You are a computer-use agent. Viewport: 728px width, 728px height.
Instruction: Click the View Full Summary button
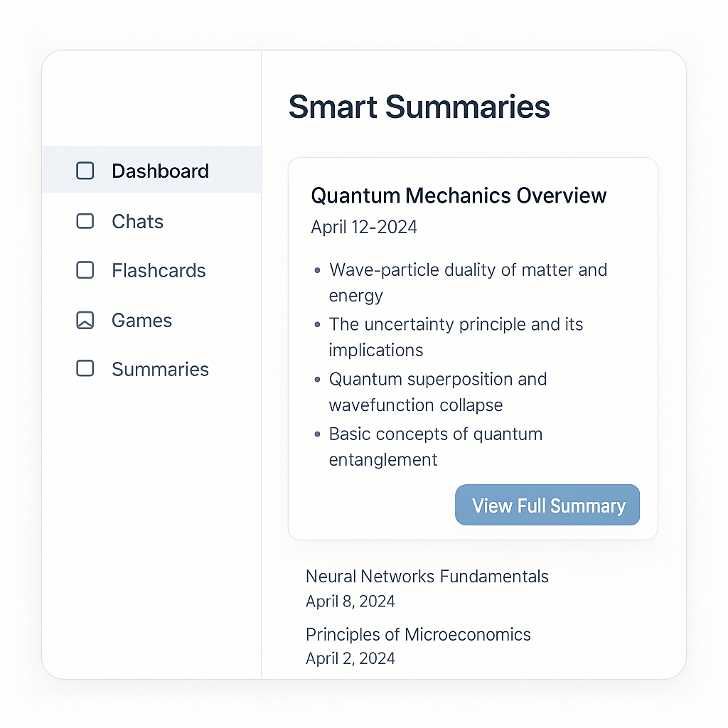547,505
